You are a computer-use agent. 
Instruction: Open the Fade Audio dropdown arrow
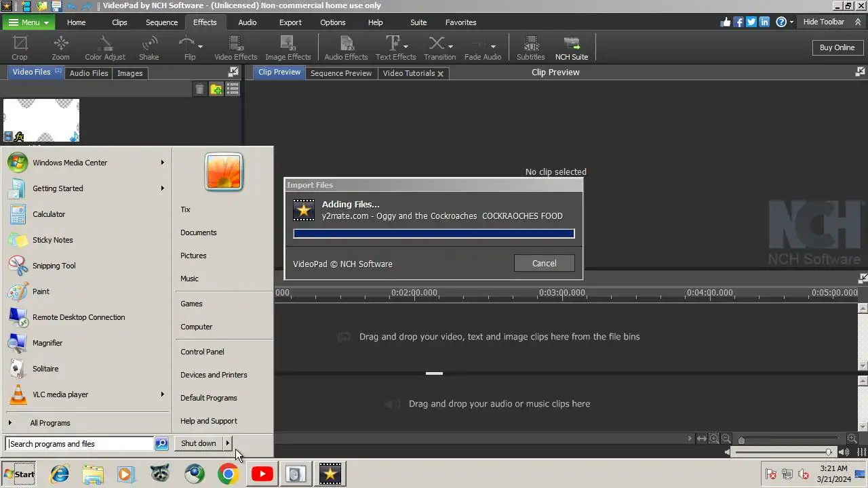(x=493, y=46)
